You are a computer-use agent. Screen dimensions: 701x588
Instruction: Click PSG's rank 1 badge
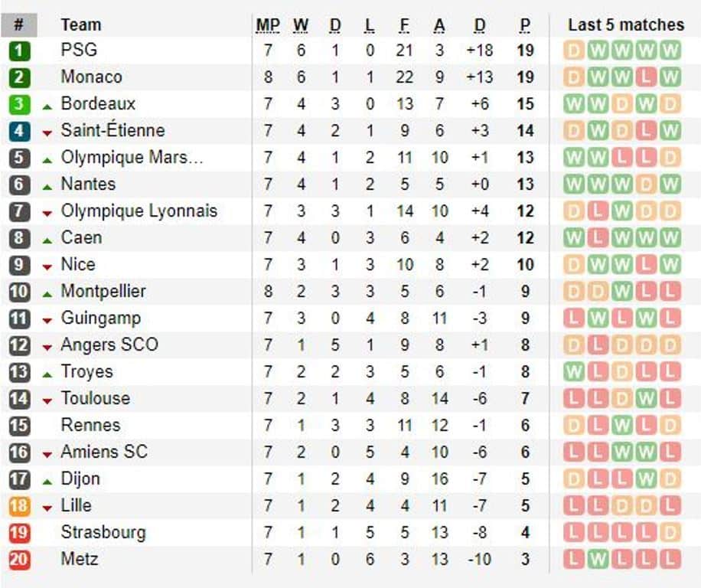pyautogui.click(x=19, y=50)
